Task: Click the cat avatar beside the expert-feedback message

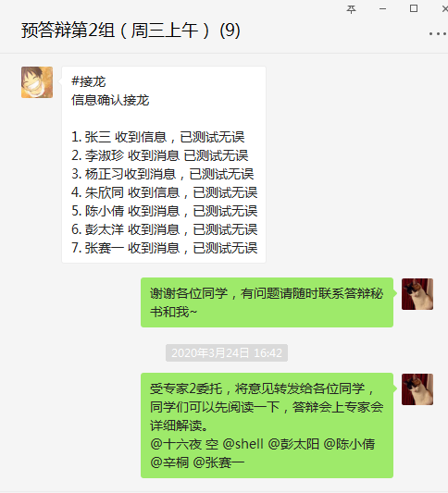Action: coord(417,389)
